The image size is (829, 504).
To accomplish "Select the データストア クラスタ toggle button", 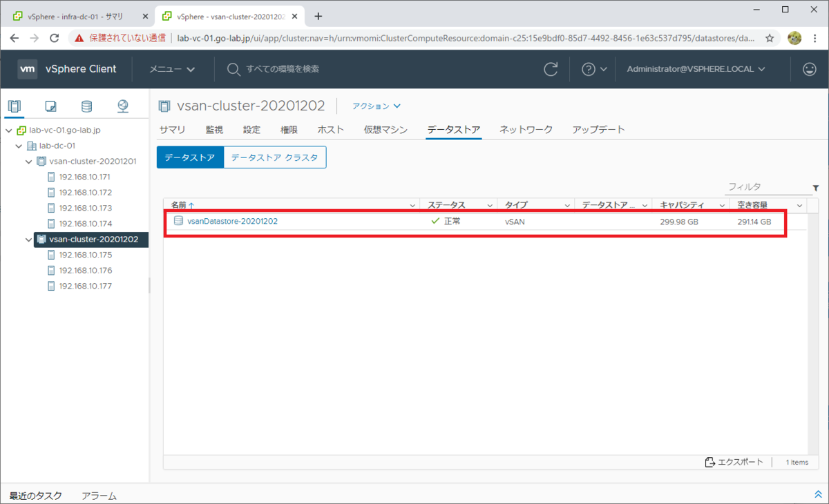I will click(x=275, y=157).
